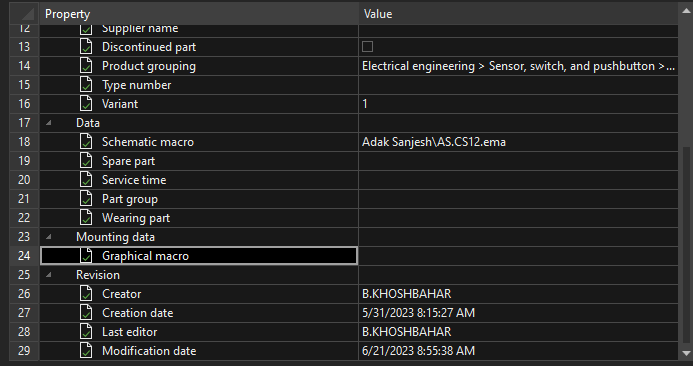
Task: Select row header 13
Action: tap(24, 47)
